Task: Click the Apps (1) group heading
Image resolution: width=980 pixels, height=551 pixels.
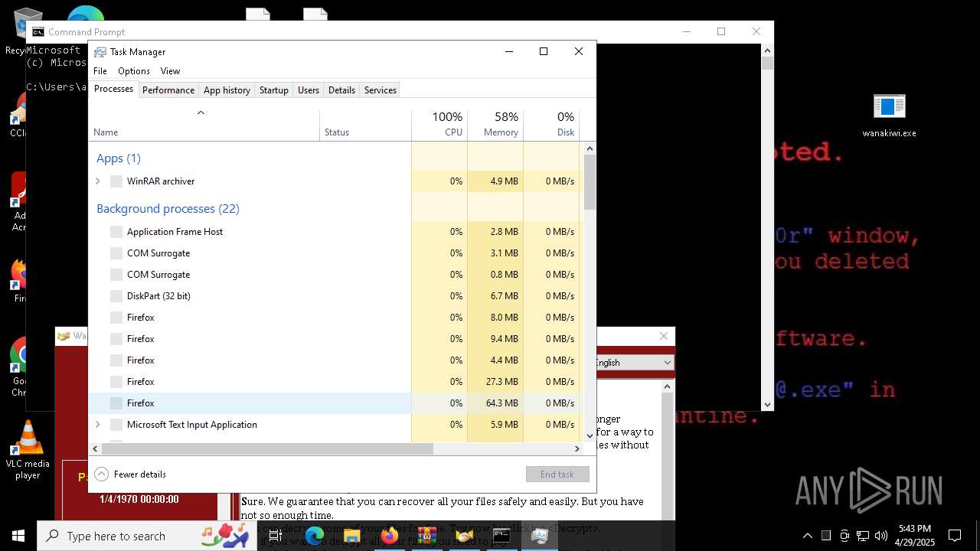Action: click(x=119, y=158)
